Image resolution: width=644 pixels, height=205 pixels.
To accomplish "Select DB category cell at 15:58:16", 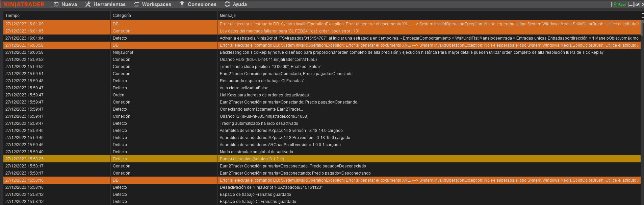I will 164,180.
